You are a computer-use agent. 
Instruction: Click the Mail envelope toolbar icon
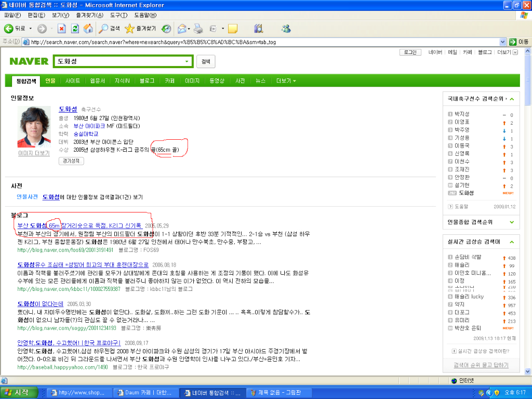click(182, 29)
